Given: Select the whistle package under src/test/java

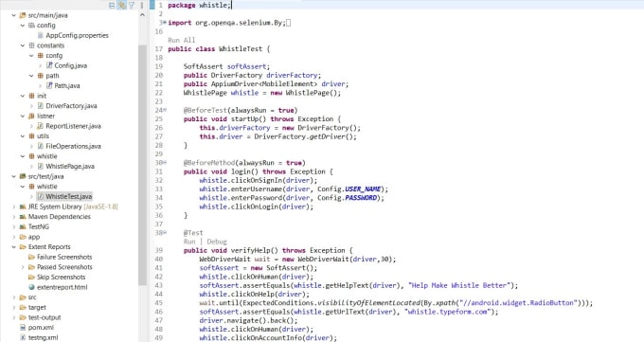Looking at the screenshot, I should click(x=46, y=187).
